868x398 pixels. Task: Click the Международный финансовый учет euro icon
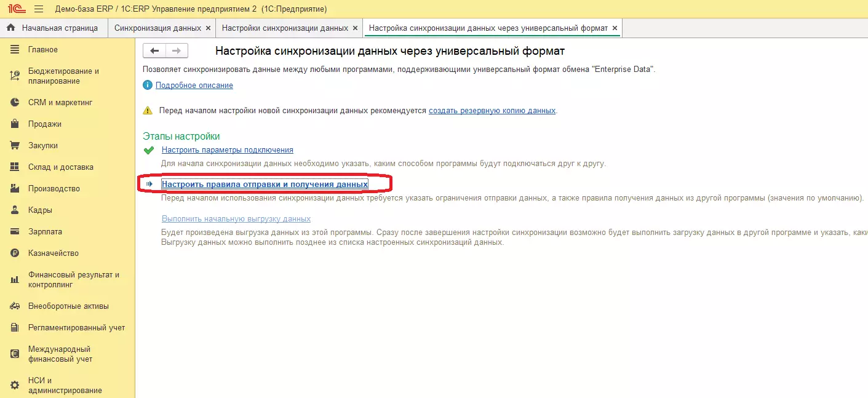(15, 354)
